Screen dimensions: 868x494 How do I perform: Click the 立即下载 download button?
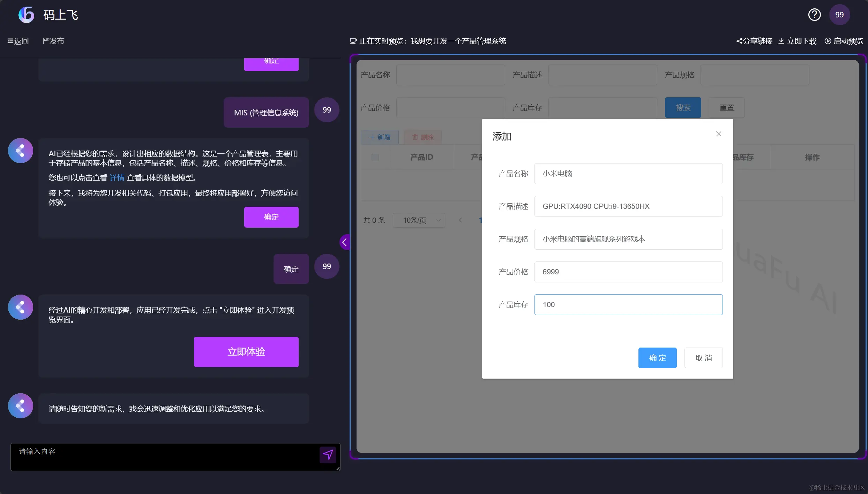click(x=798, y=41)
